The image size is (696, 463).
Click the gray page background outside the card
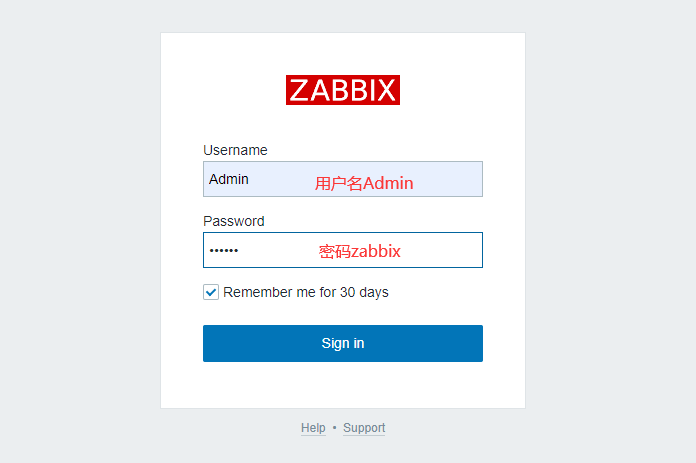(x=80, y=231)
